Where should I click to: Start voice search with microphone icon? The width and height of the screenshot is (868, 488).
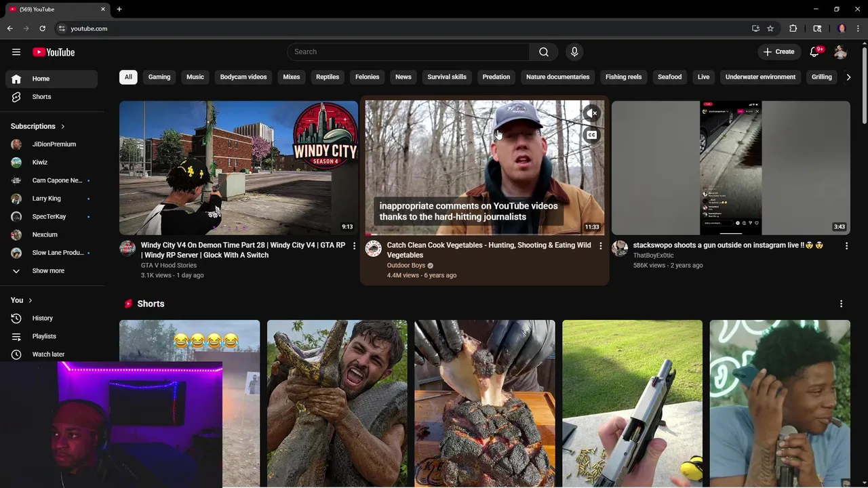pyautogui.click(x=574, y=52)
